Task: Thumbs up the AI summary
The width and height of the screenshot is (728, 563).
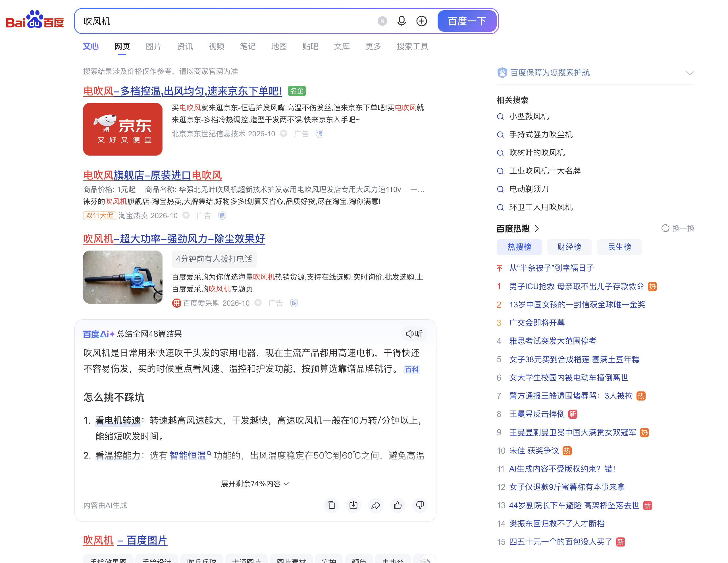Action: [398, 505]
